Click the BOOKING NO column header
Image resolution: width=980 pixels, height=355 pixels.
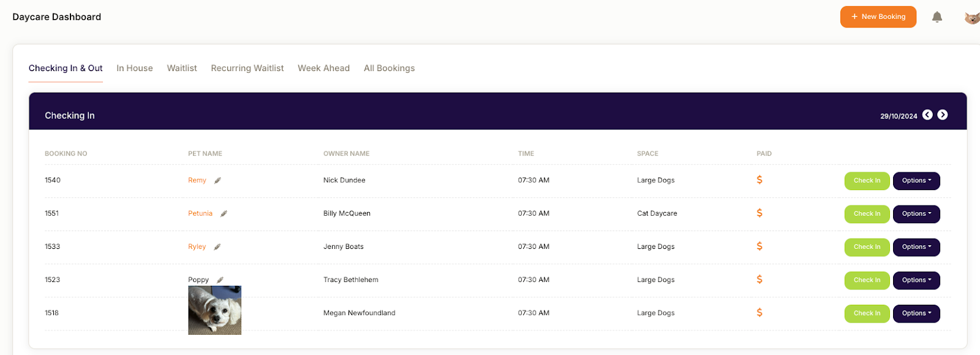click(66, 154)
